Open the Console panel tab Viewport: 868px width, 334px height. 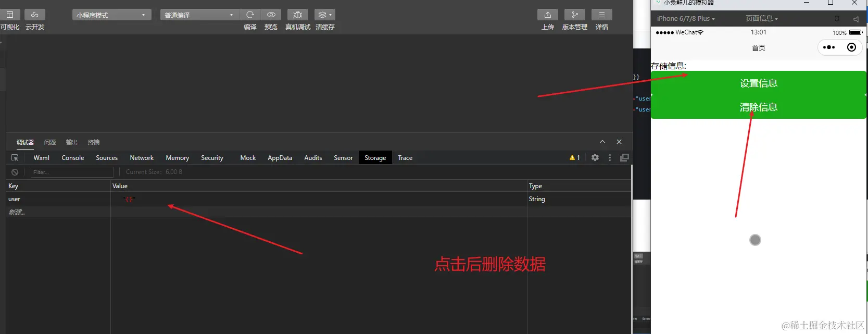(x=73, y=158)
